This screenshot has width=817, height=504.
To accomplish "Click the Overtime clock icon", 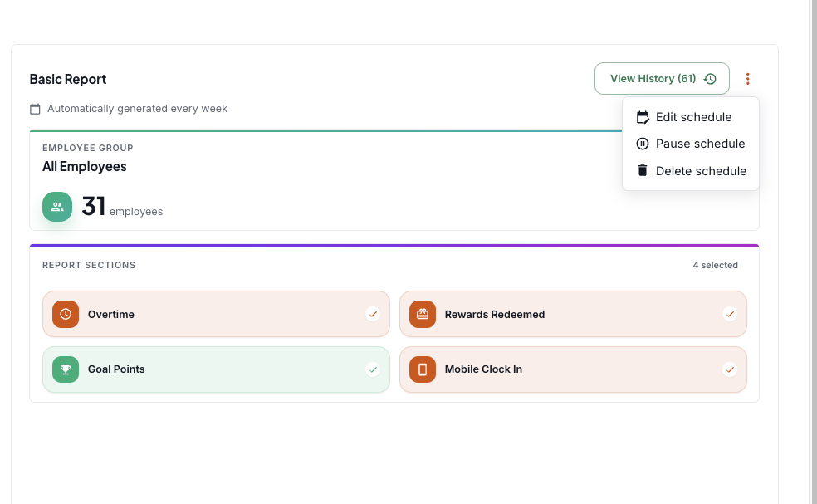I will [66, 315].
